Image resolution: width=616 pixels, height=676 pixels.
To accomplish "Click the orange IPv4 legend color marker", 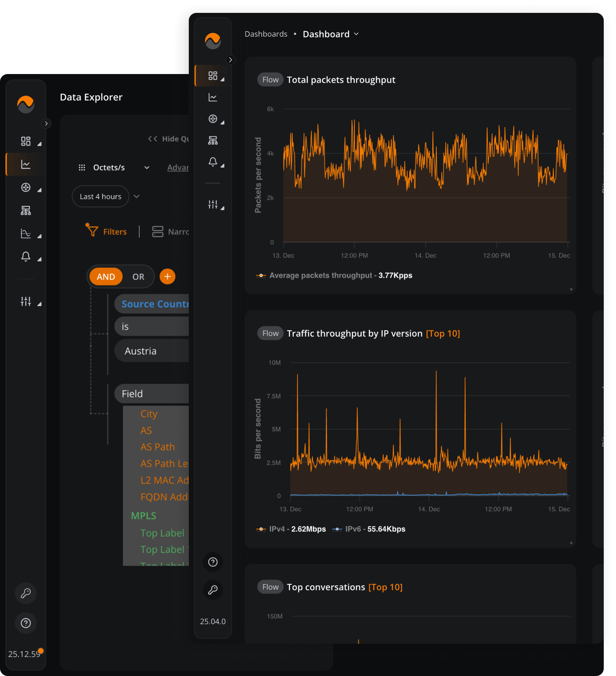I will tap(261, 529).
